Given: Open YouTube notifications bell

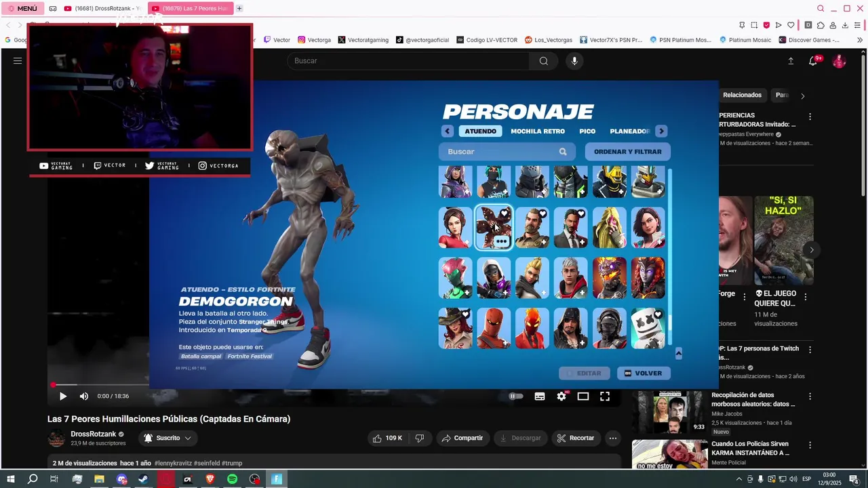Looking at the screenshot, I should tap(813, 61).
